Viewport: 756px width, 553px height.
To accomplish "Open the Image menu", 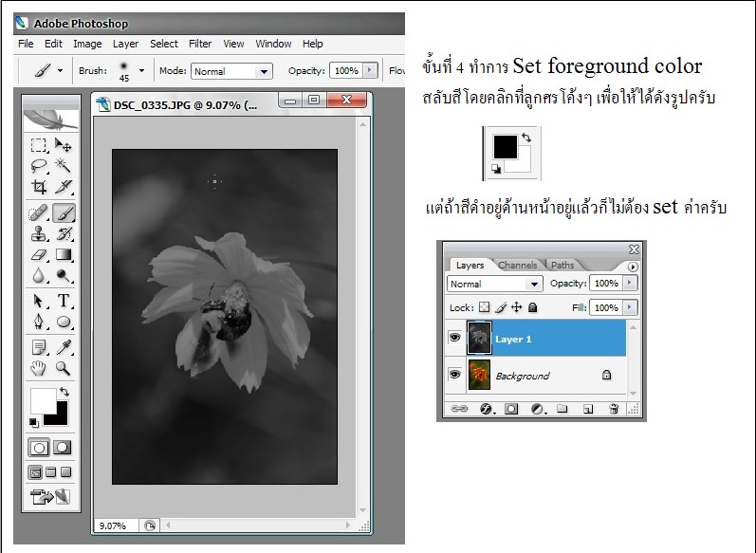I will pyautogui.click(x=87, y=44).
